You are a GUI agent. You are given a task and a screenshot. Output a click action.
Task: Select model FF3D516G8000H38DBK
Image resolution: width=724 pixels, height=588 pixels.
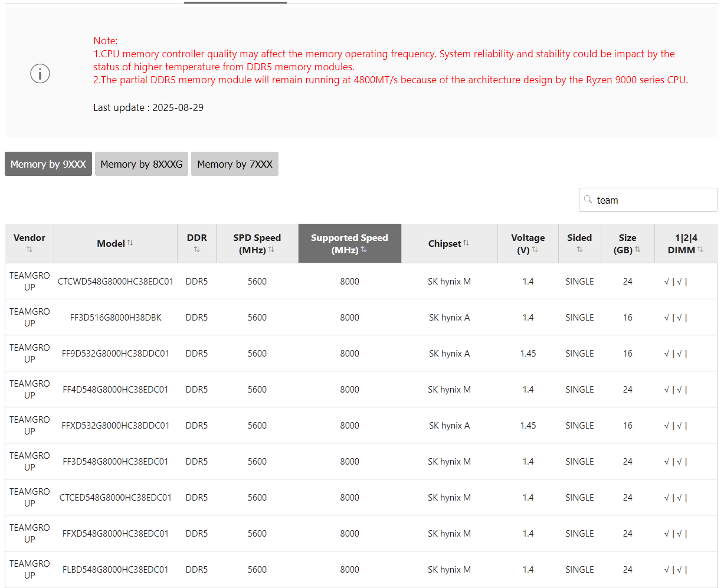[x=116, y=318]
